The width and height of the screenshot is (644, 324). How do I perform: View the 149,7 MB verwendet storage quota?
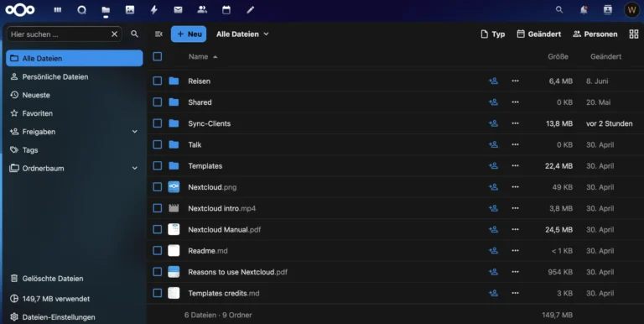[x=75, y=299]
